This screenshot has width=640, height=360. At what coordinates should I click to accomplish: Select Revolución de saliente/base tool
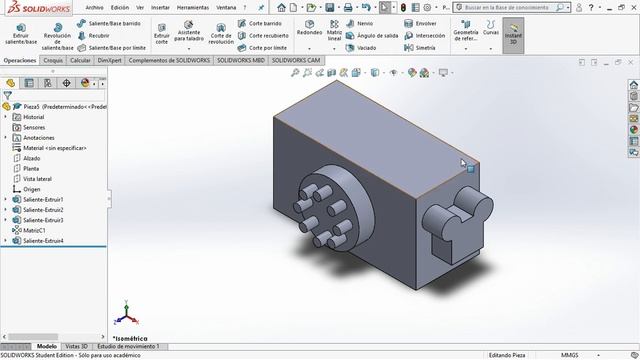tap(58, 36)
